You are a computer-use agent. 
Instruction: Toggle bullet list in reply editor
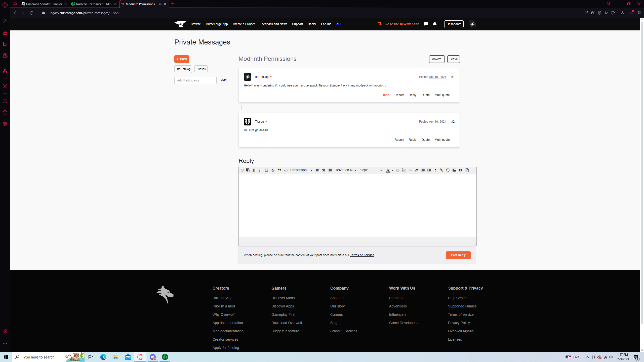[397, 170]
